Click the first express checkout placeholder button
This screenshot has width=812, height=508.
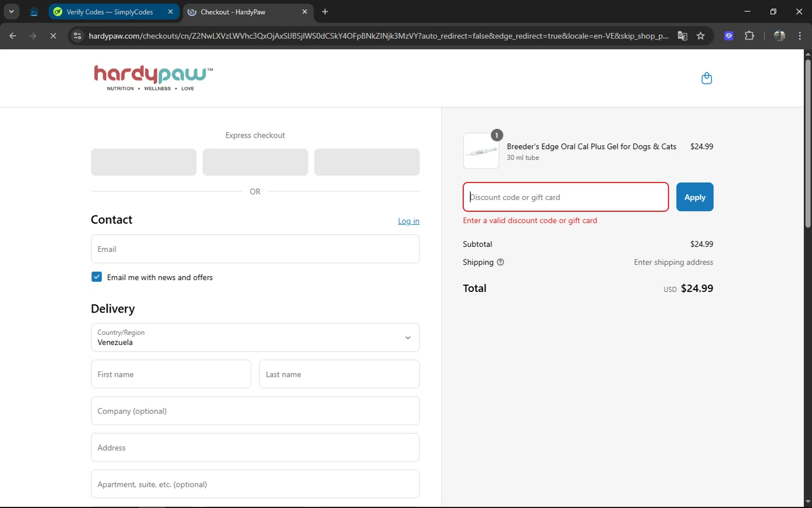[143, 162]
